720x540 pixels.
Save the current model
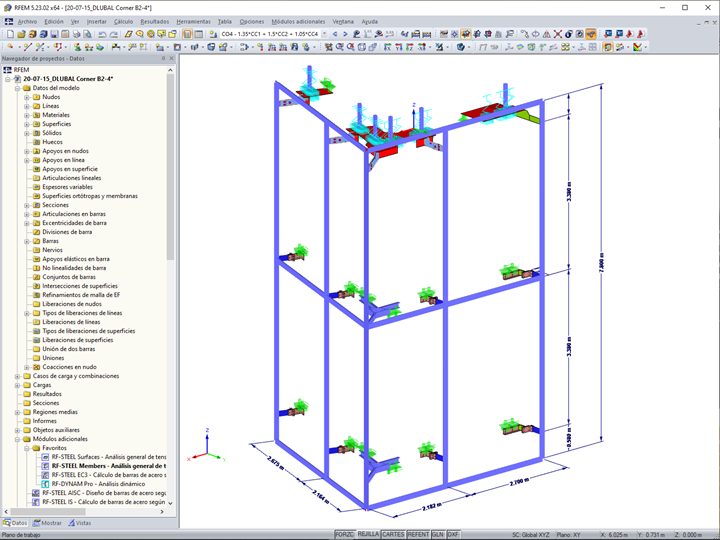(54, 34)
